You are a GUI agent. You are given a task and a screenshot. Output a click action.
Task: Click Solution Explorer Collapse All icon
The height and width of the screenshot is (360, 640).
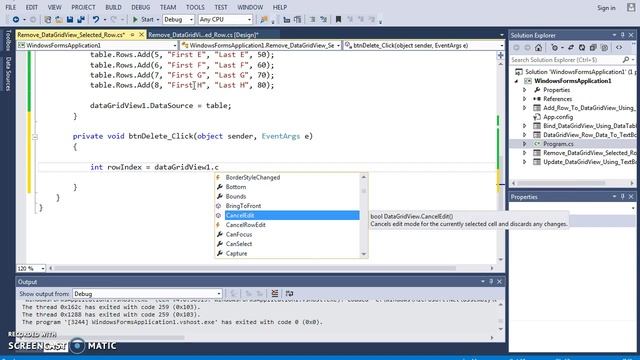click(x=593, y=48)
